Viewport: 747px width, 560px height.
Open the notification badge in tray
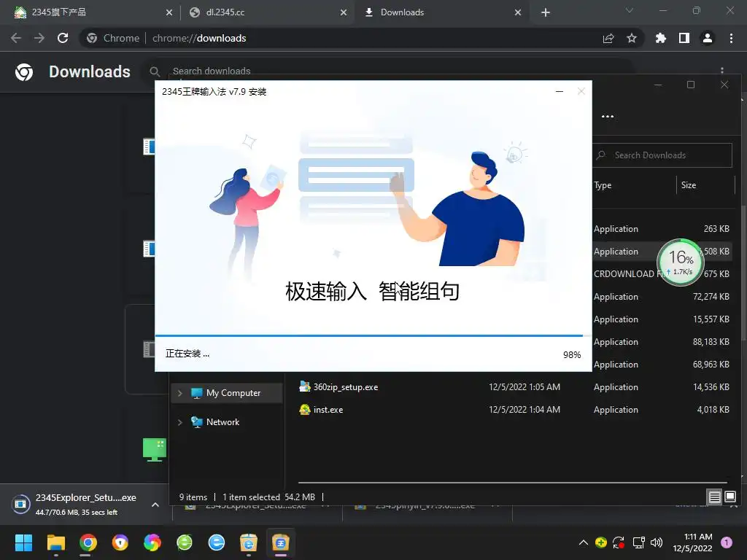tap(727, 542)
